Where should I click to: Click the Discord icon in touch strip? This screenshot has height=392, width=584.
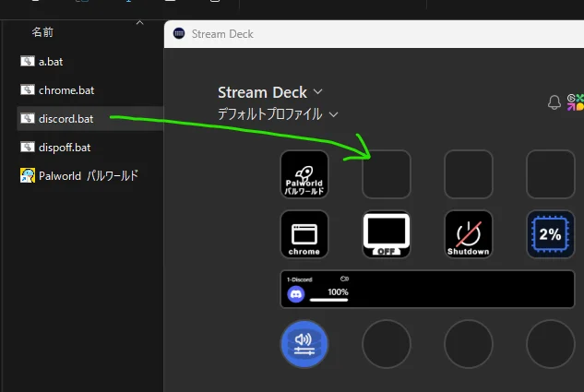coord(296,294)
